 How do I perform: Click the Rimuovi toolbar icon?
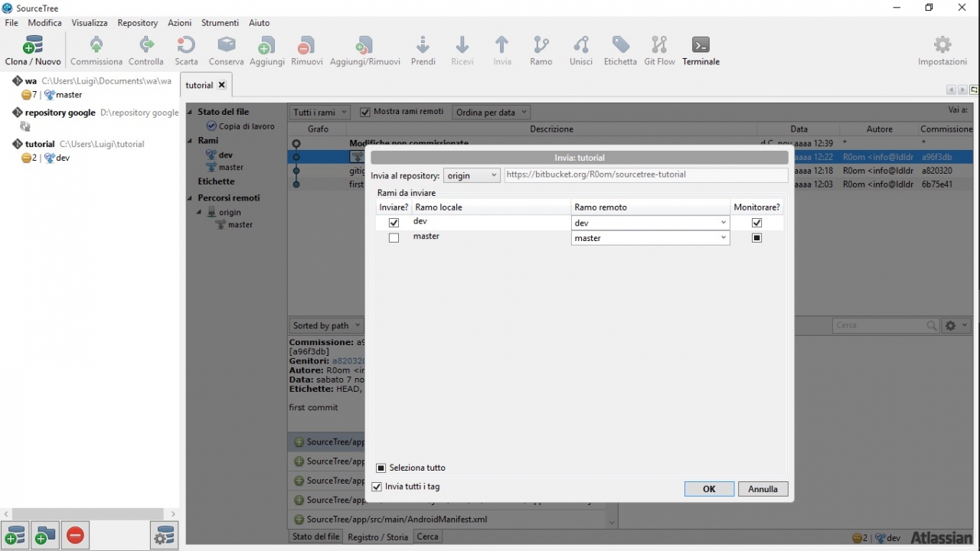pos(307,51)
